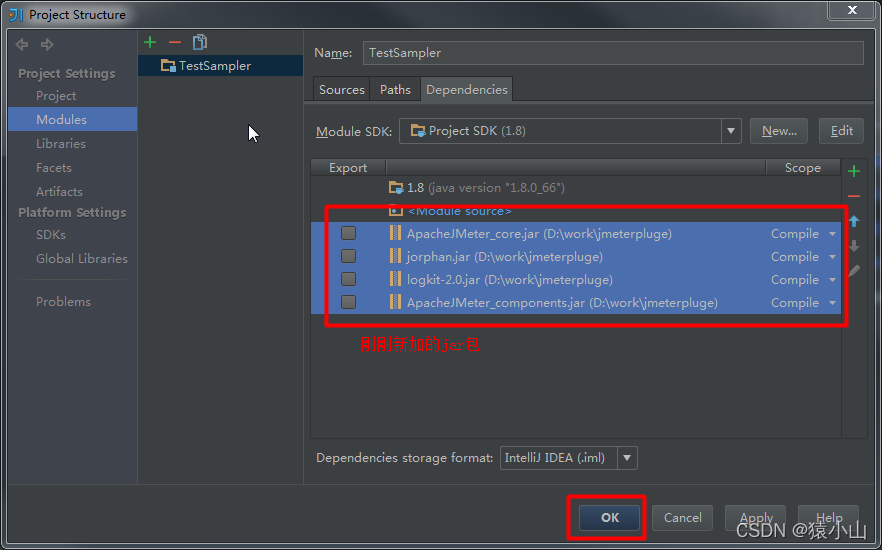Image resolution: width=882 pixels, height=550 pixels.
Task: Click the Help button
Action: tap(829, 517)
